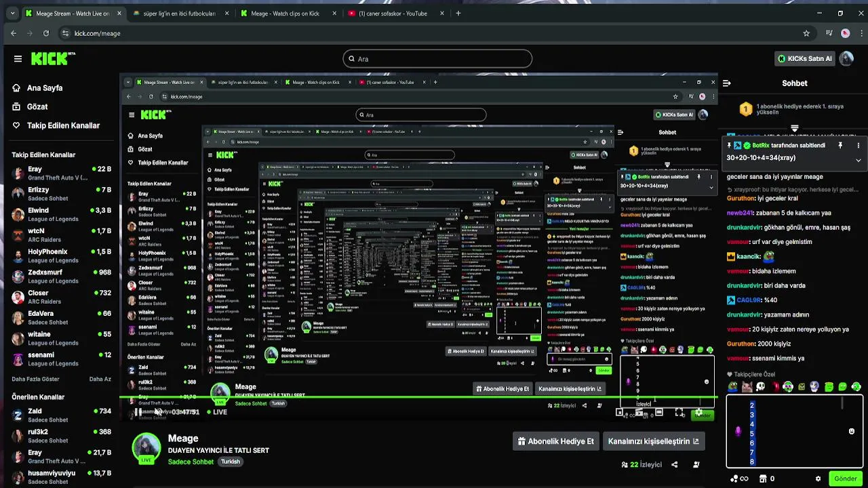The width and height of the screenshot is (868, 488).
Task: Go back in browser history
Action: click(14, 33)
